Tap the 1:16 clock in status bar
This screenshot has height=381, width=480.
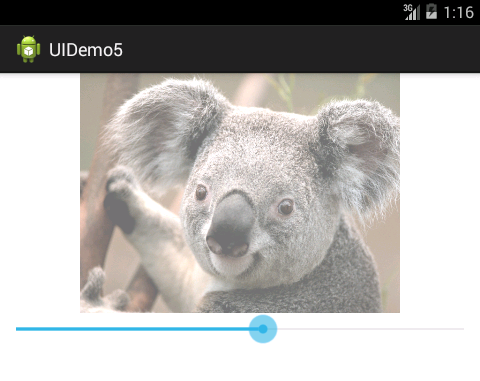(x=459, y=13)
